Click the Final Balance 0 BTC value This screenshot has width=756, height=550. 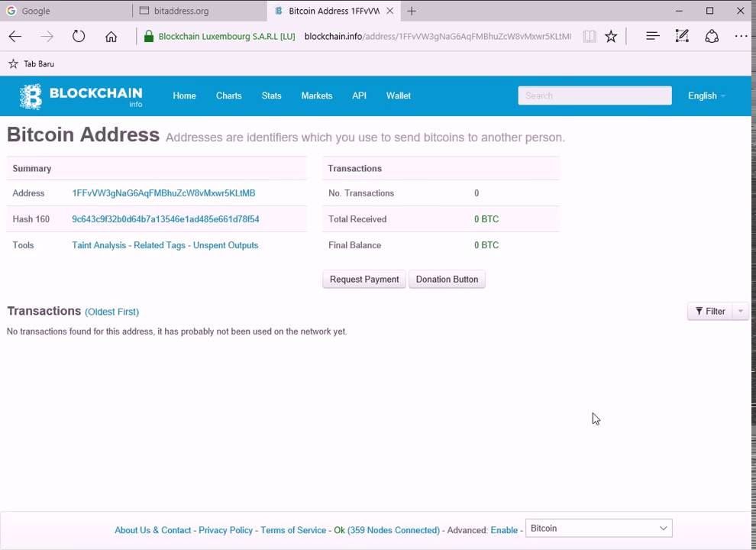coord(486,245)
